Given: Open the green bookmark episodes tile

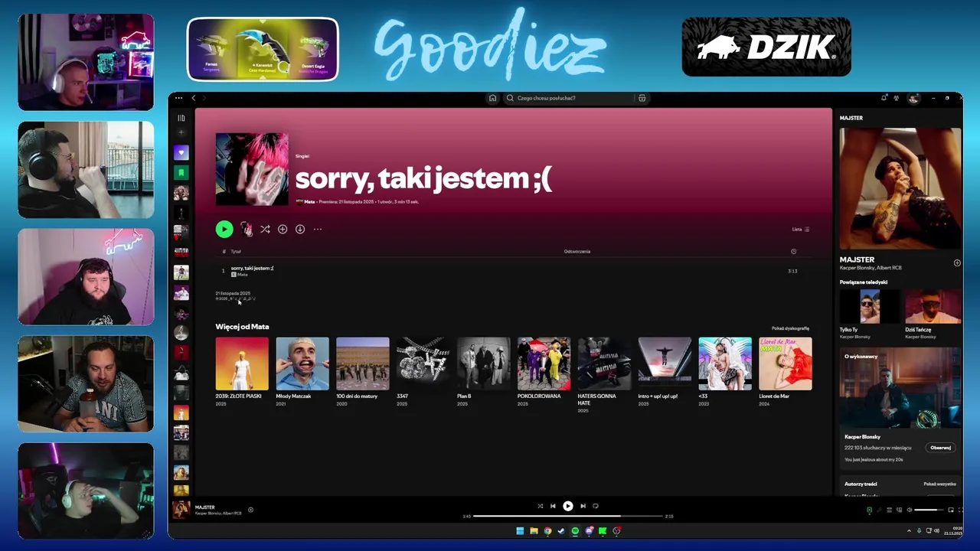Looking at the screenshot, I should (x=181, y=173).
